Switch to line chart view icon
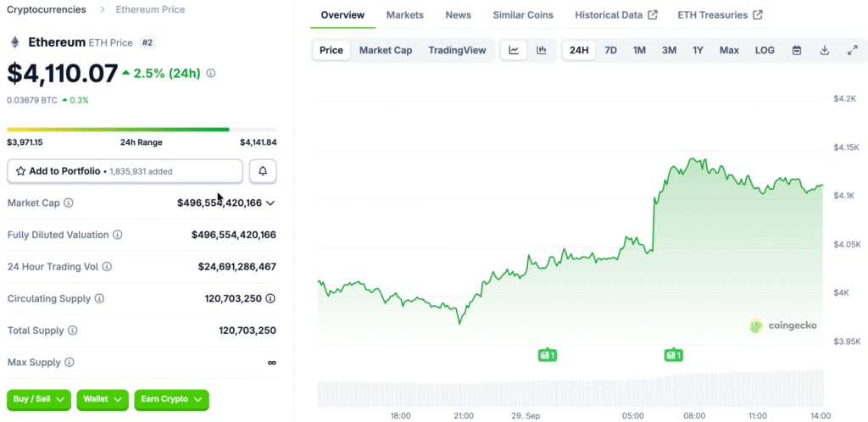Screen dimensions: 868x422 [x=514, y=50]
